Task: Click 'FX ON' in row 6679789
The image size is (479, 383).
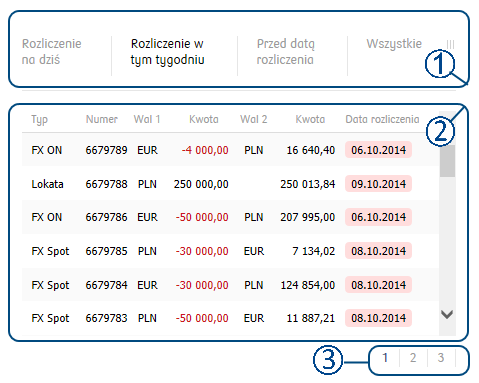Action: pos(47,150)
